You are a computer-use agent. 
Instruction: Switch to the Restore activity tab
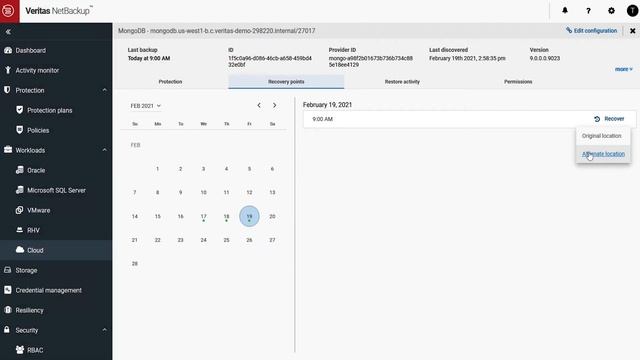402,82
